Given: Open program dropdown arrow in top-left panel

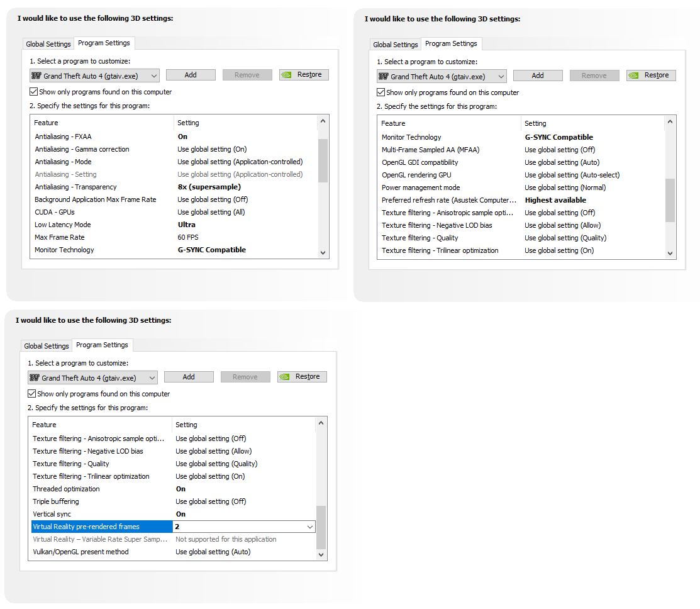Looking at the screenshot, I should [153, 76].
